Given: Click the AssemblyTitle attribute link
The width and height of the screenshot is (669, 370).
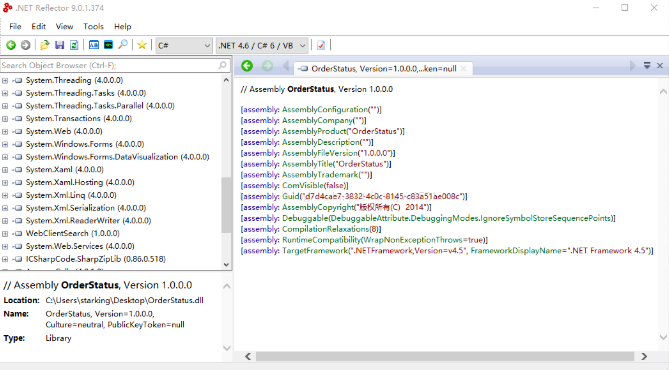Looking at the screenshot, I should click(306, 164).
